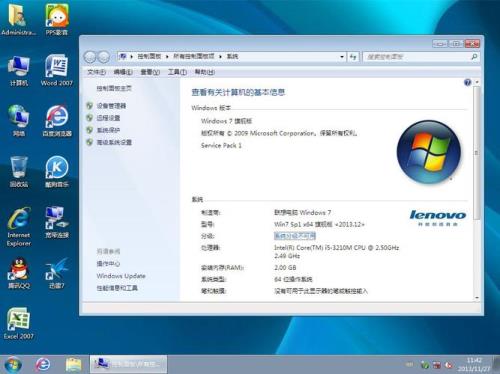500x374 pixels.
Task: Open the 文件(F) menu
Action: tap(96, 72)
